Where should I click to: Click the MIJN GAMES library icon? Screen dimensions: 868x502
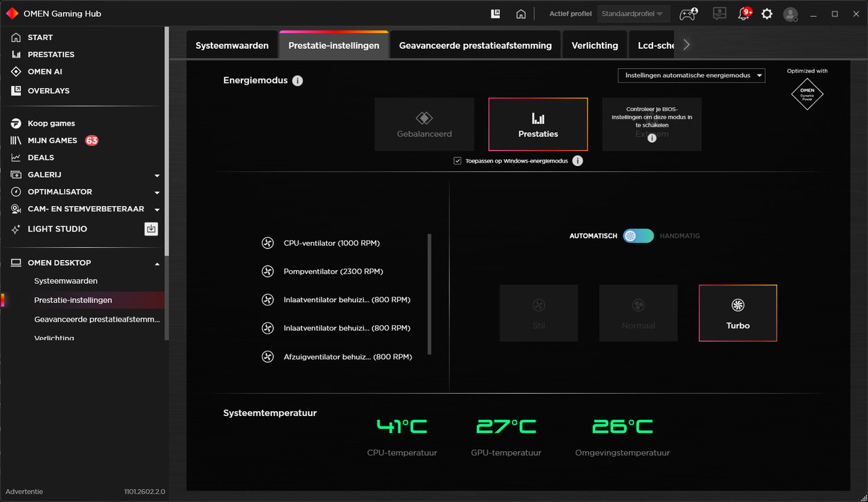coord(16,140)
